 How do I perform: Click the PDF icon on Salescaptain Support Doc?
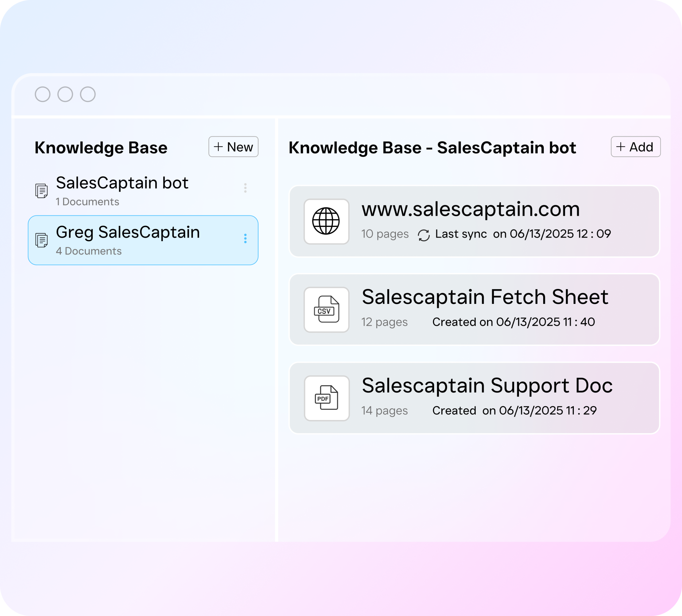click(327, 398)
